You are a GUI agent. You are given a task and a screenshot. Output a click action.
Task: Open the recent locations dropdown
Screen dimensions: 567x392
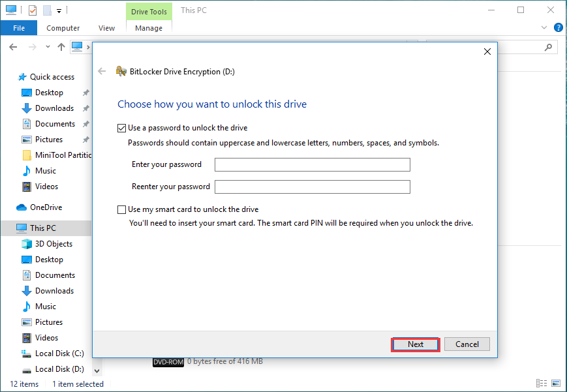click(x=48, y=47)
